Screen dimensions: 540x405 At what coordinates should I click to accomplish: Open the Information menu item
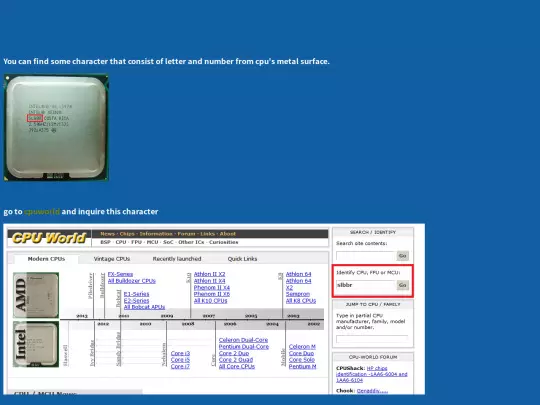tap(156, 234)
